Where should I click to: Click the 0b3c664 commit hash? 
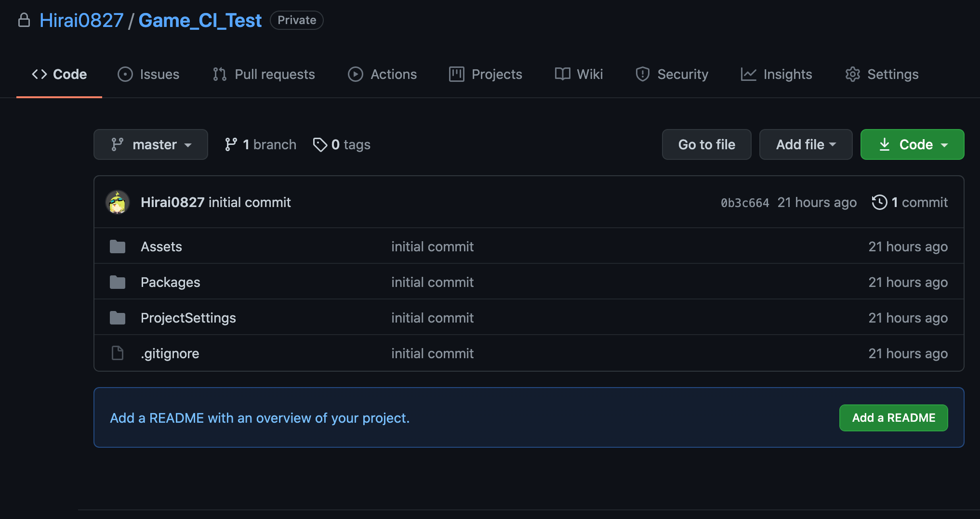[744, 202]
